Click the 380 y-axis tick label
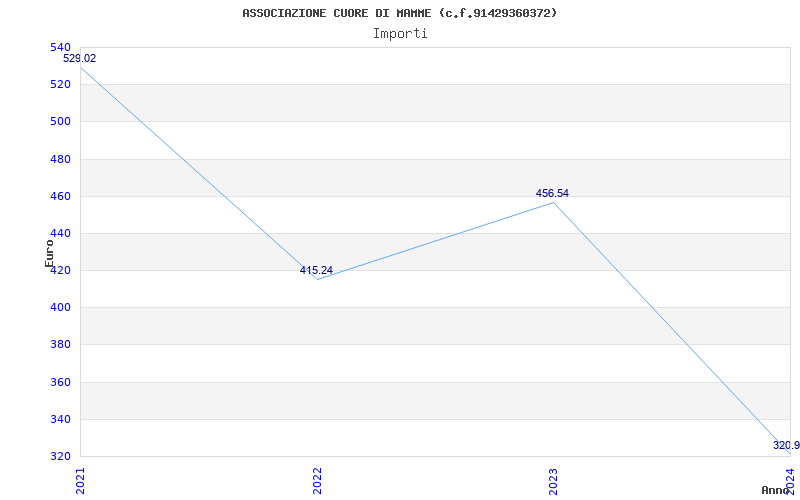 [x=60, y=345]
